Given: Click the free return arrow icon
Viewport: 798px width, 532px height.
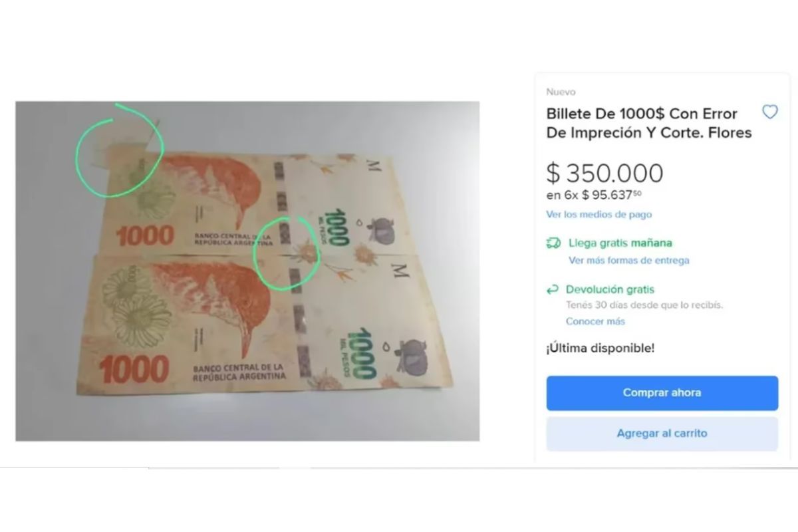Looking at the screenshot, I should pos(552,289).
